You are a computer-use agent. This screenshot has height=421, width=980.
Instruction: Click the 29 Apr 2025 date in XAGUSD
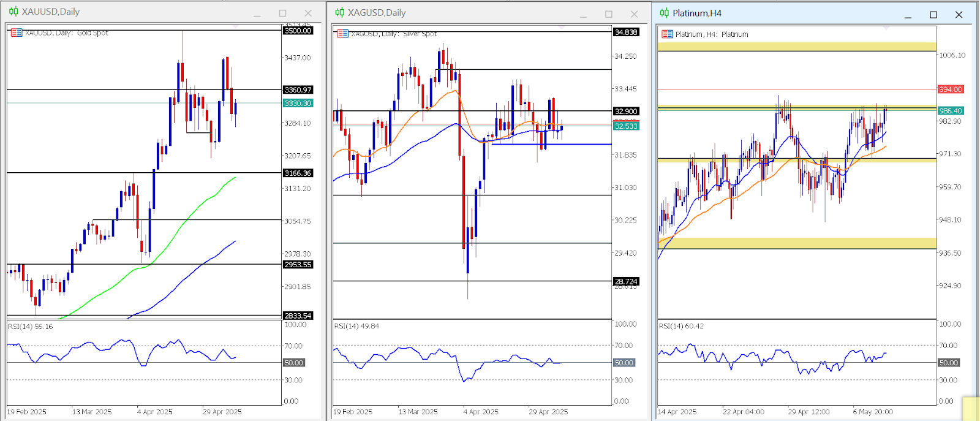(549, 412)
